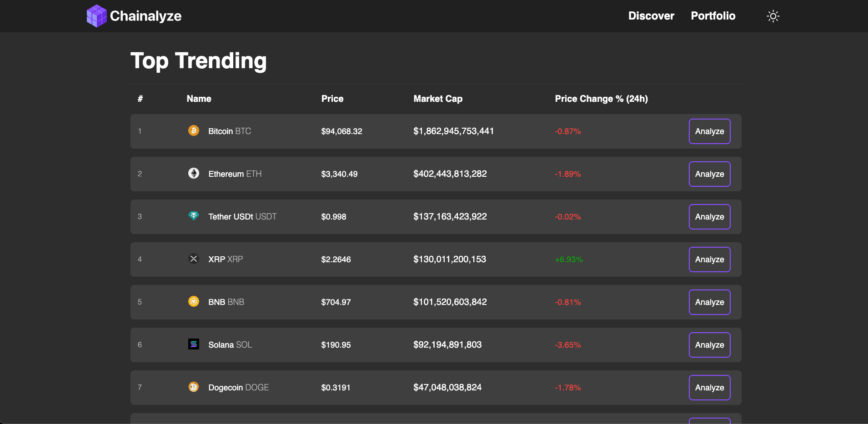Click the -1.78% price change
Image resolution: width=868 pixels, height=424 pixels.
coord(568,388)
